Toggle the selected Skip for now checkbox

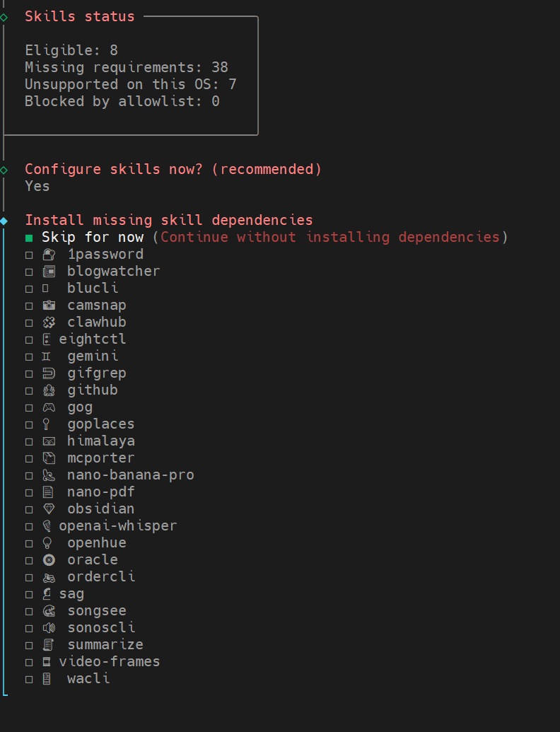click(29, 238)
